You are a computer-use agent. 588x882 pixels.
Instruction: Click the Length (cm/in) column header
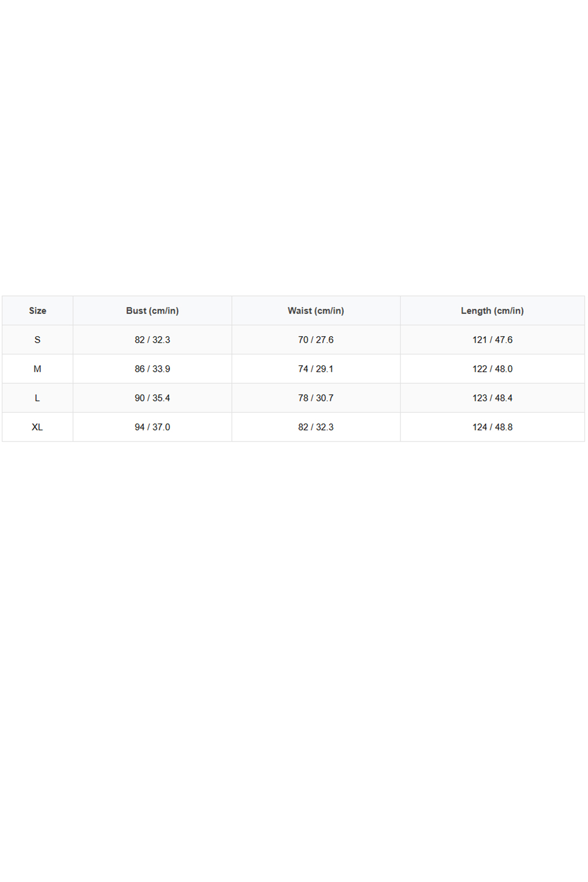tap(492, 311)
